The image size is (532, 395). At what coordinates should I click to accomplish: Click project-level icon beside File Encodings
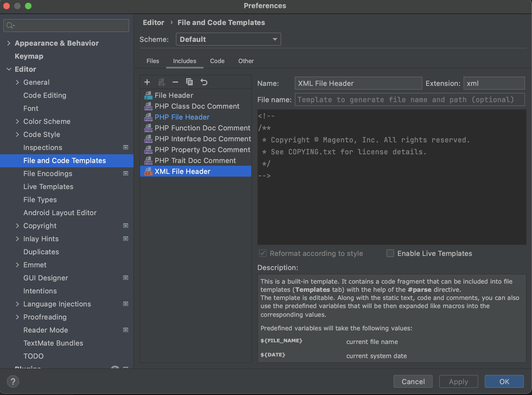click(126, 173)
